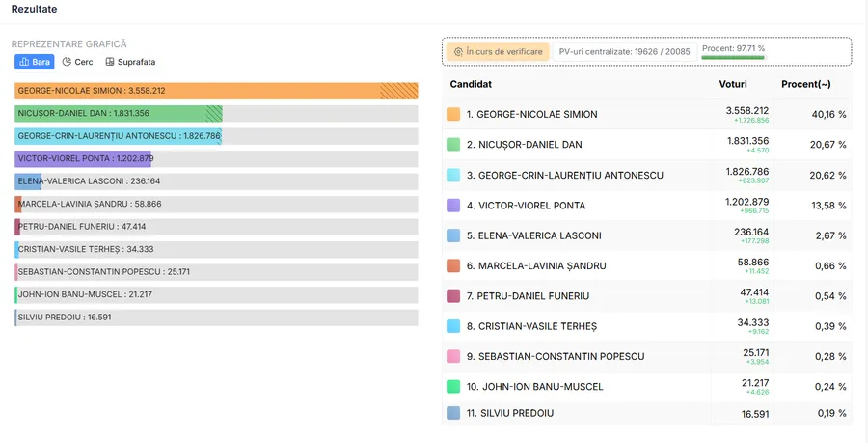The image size is (868, 443).
Task: Click the George-Crin-Laurențiu Antonescu chart bar
Action: (118, 136)
